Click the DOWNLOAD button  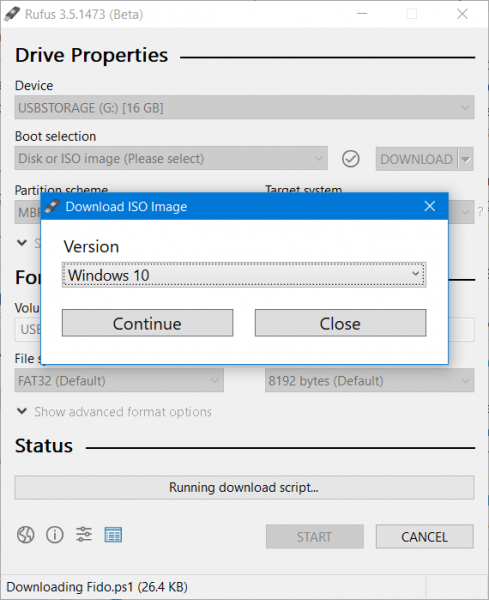coord(416,159)
